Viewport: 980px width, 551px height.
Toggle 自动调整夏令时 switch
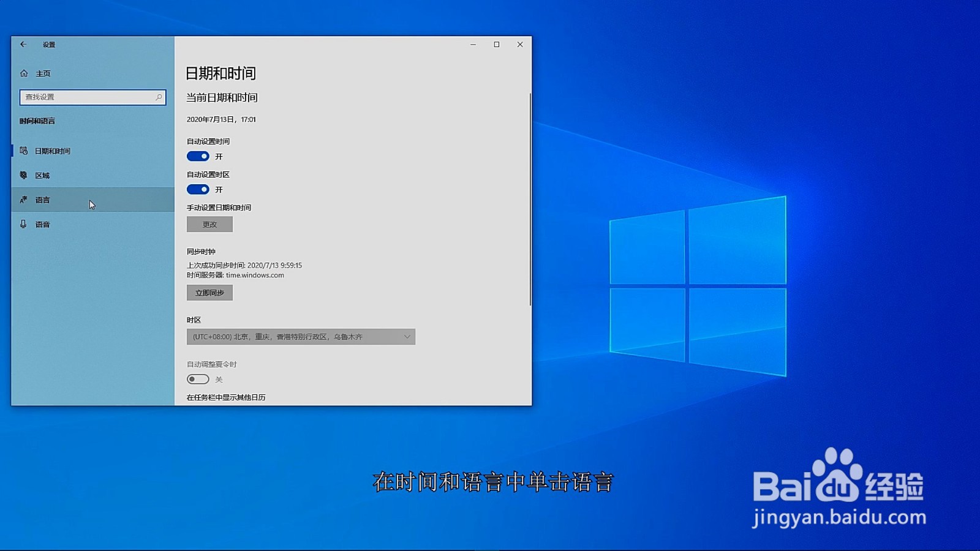198,379
